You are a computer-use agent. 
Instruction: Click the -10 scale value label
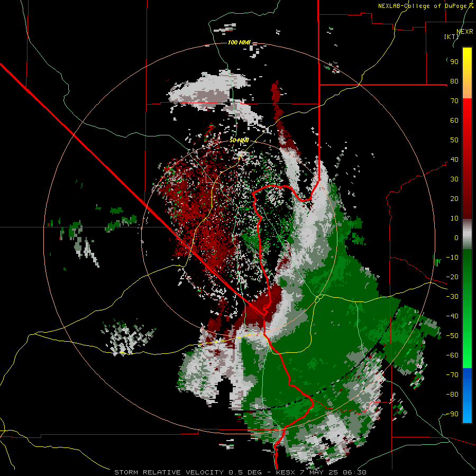452,258
